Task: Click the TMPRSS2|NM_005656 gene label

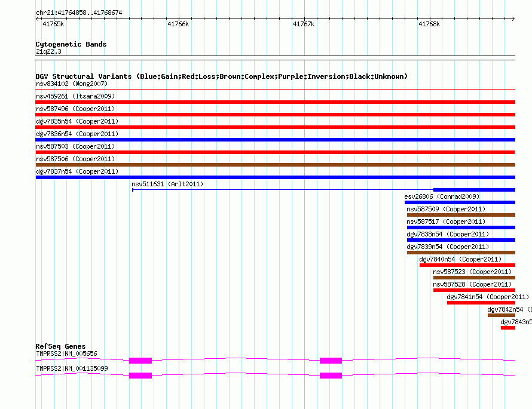Action: click(x=66, y=353)
